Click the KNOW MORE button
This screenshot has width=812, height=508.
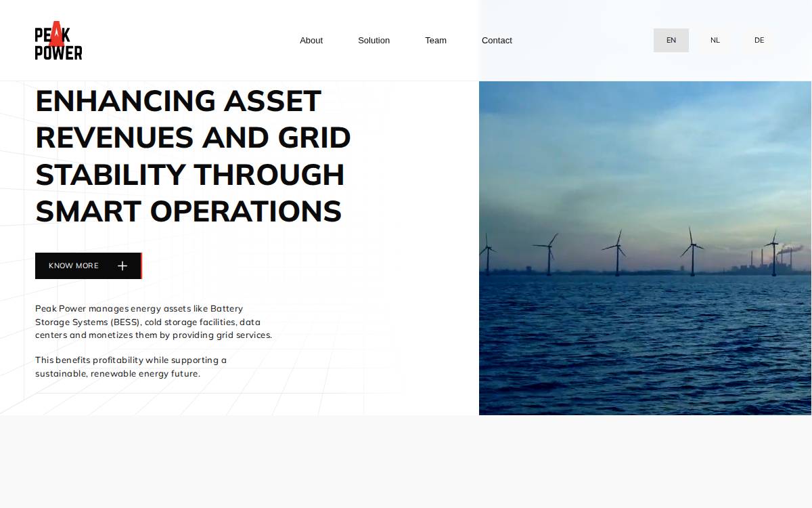[x=89, y=266]
